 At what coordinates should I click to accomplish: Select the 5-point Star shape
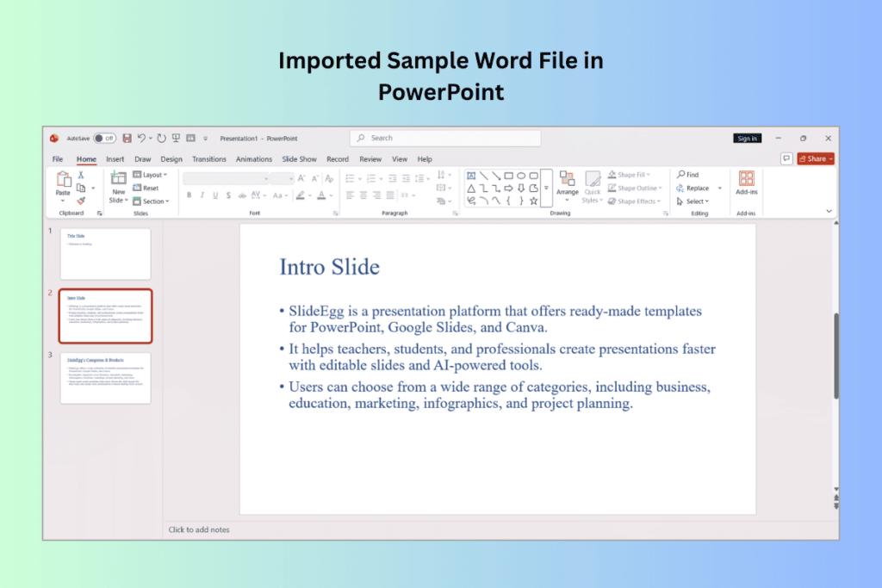pos(533,201)
